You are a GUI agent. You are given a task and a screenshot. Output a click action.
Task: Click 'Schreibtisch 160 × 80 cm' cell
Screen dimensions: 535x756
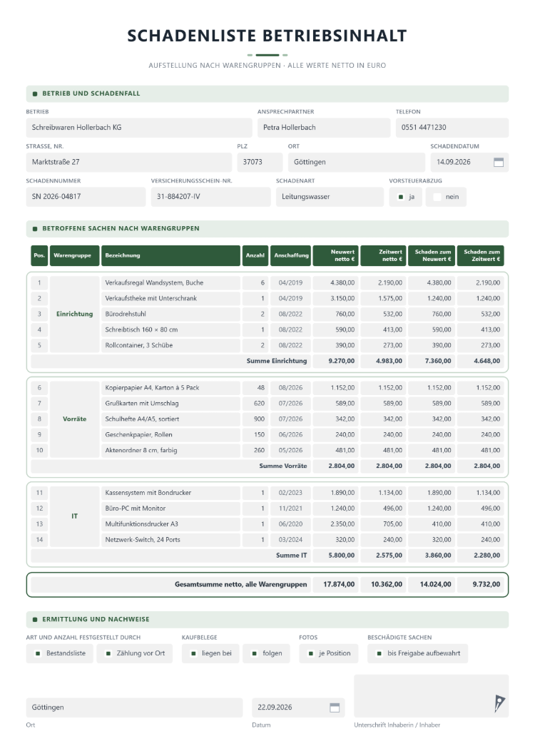tap(170, 330)
